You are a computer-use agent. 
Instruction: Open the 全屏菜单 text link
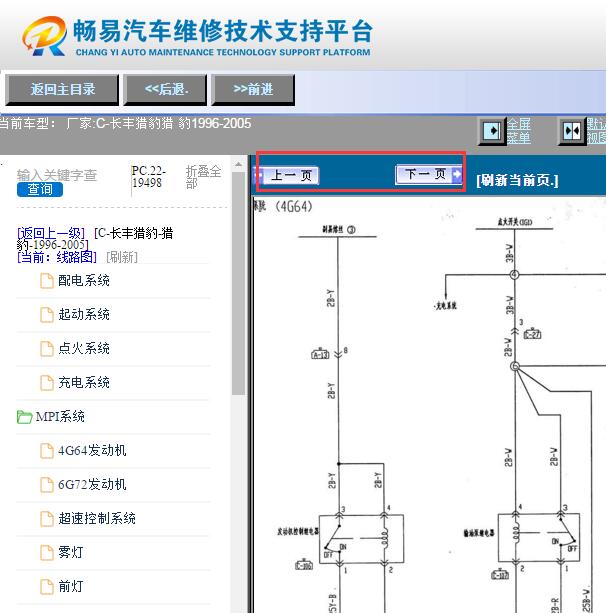(x=519, y=131)
